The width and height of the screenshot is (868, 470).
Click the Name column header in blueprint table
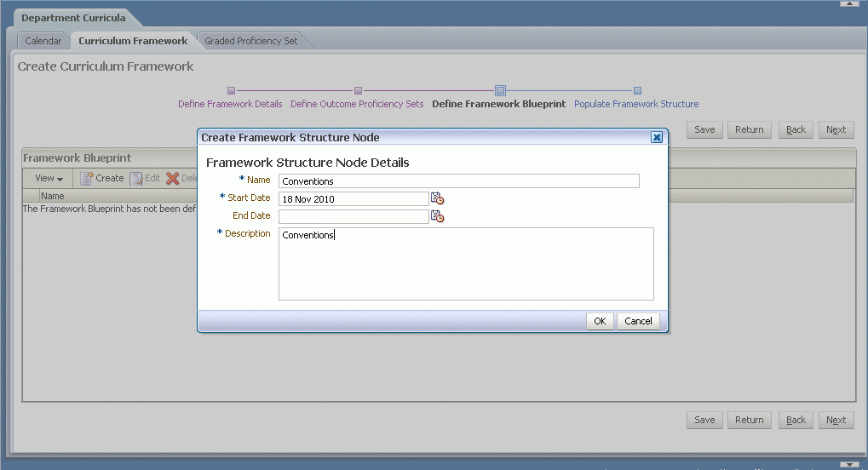(53, 196)
